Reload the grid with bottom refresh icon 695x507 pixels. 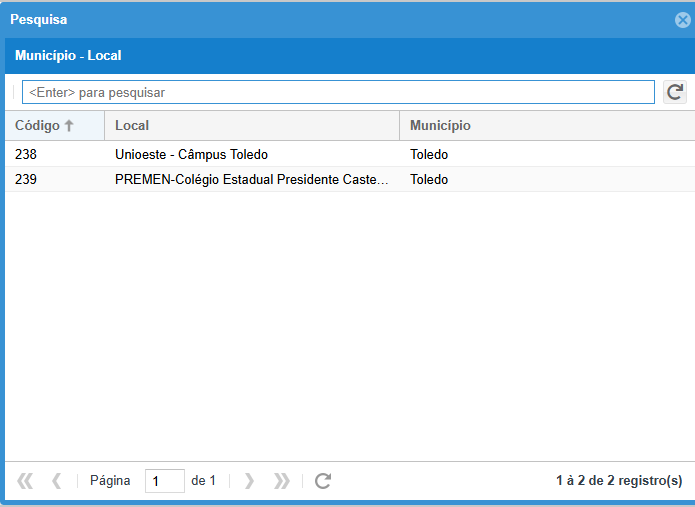pos(322,481)
